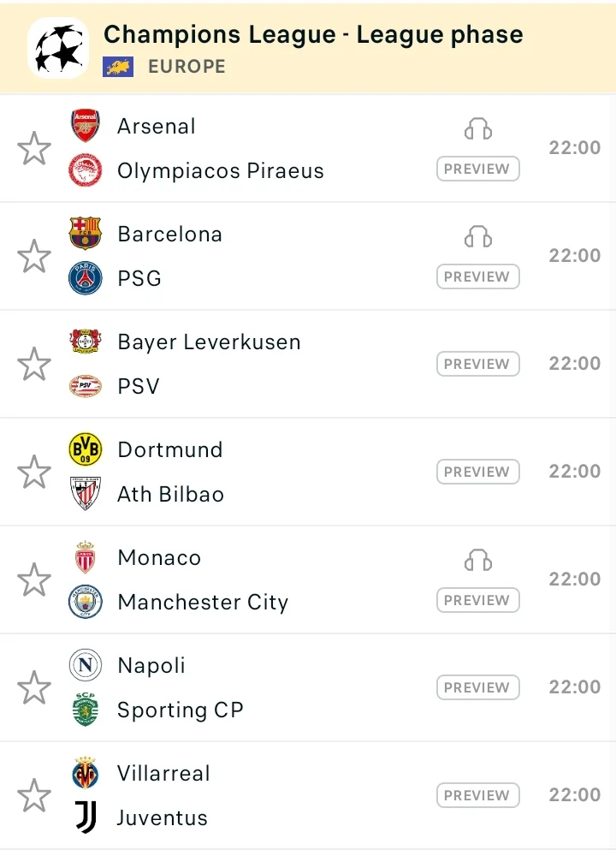The height and width of the screenshot is (850, 616).
Task: Click the Juventus club logo
Action: click(86, 817)
